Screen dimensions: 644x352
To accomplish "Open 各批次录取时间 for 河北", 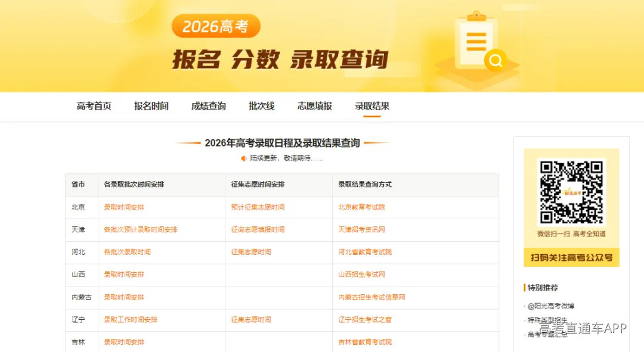I will coord(128,252).
